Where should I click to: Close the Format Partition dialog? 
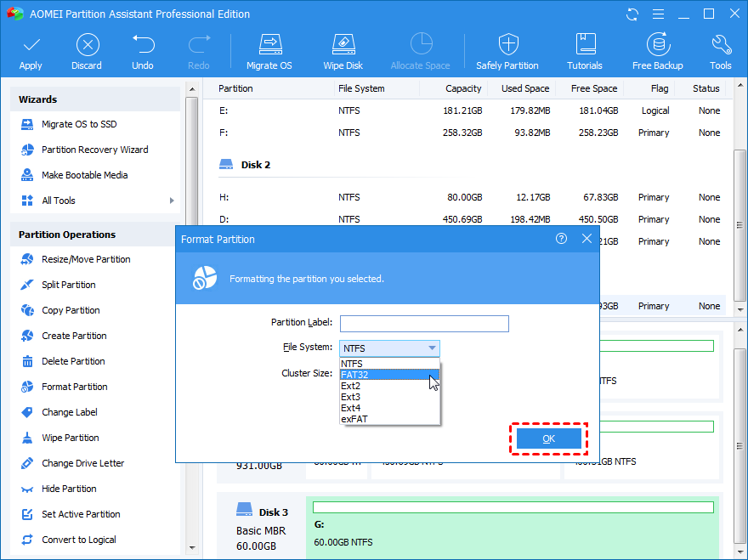(x=586, y=239)
